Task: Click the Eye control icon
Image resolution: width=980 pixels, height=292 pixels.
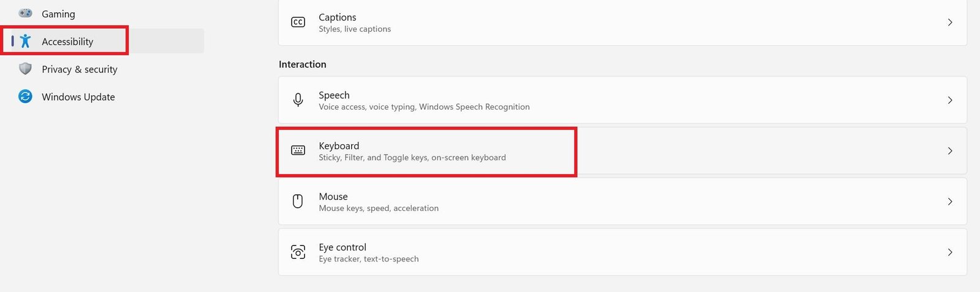Action: pyautogui.click(x=298, y=252)
